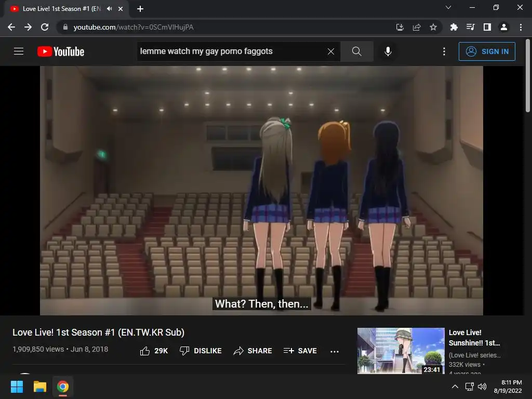The height and width of the screenshot is (399, 532).
Task: Close the Love Live! tab
Action: click(121, 9)
